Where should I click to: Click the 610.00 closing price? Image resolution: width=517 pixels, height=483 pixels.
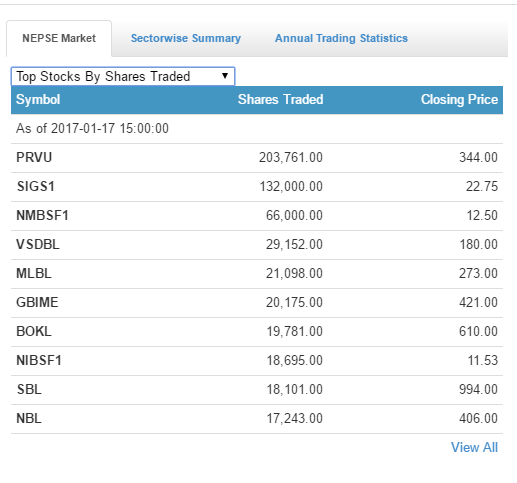[478, 331]
